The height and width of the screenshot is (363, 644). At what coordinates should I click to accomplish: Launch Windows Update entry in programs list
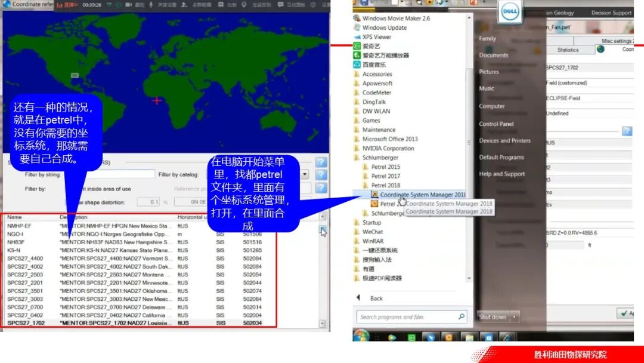click(380, 27)
